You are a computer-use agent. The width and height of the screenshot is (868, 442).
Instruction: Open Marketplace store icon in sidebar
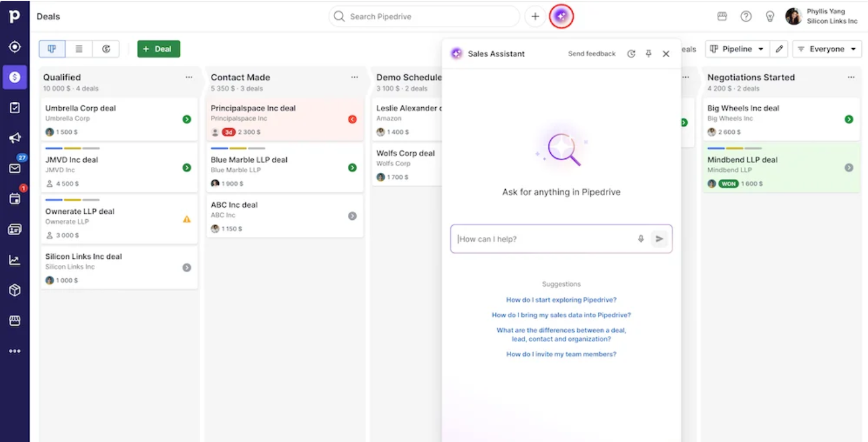pyautogui.click(x=14, y=321)
